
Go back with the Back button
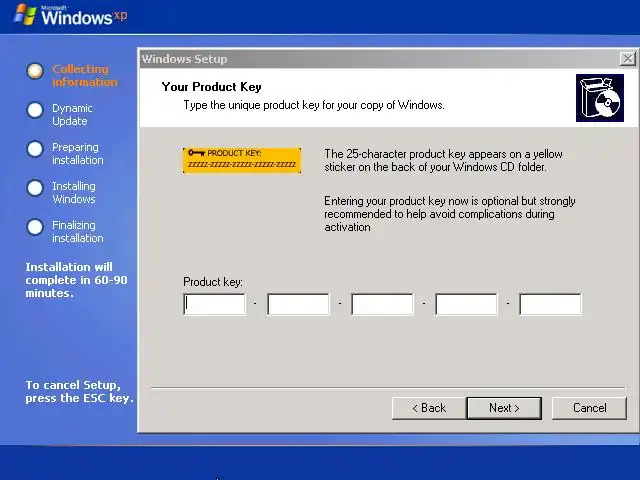point(429,408)
